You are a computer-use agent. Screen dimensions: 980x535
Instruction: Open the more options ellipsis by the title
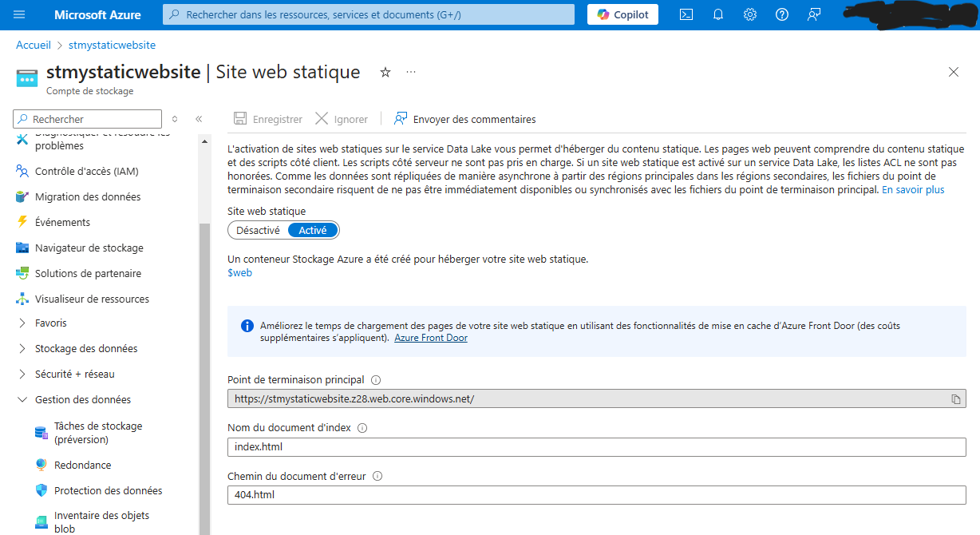(x=411, y=72)
